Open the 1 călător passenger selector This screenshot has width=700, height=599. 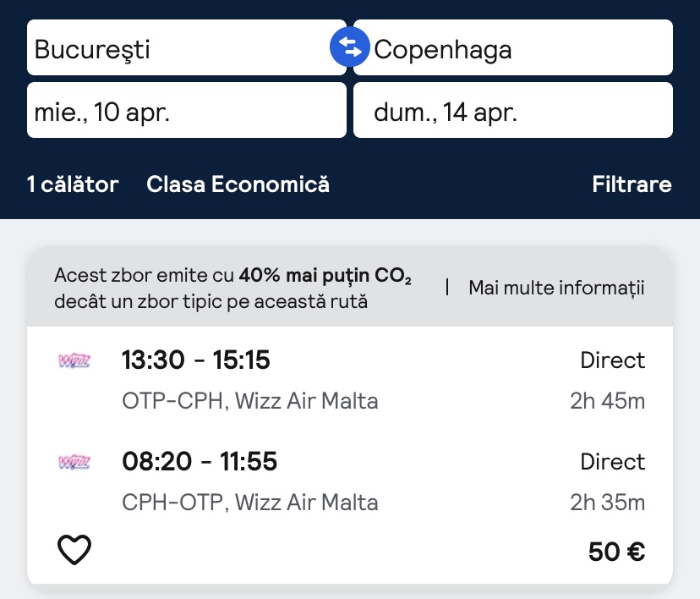tap(73, 184)
